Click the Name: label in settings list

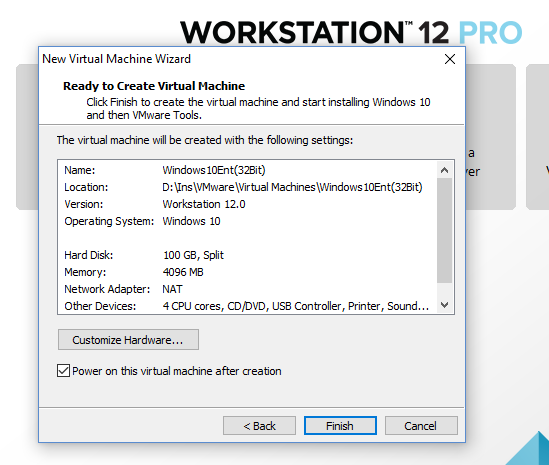pos(79,170)
